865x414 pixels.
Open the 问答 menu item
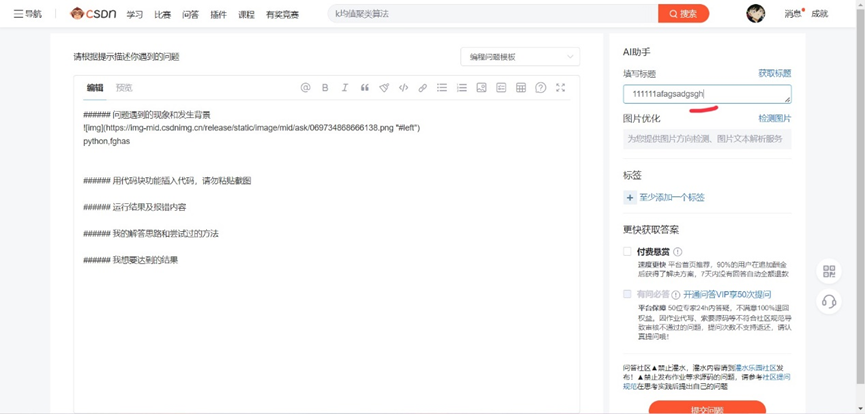pos(190,15)
